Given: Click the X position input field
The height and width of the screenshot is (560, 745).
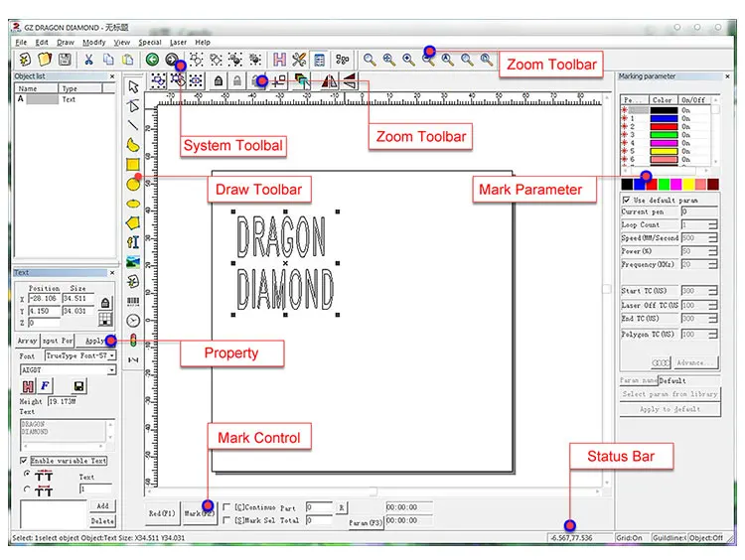Looking at the screenshot, I should (44, 298).
